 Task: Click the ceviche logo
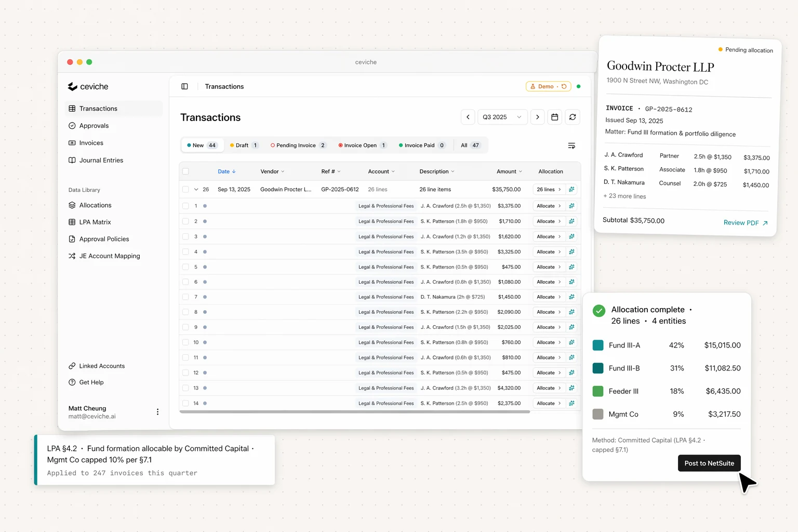(88, 86)
